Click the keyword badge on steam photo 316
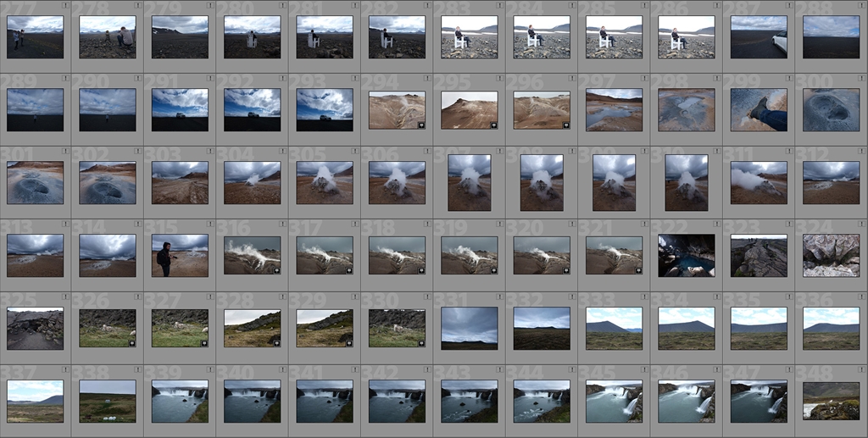868x438 pixels. 275,270
